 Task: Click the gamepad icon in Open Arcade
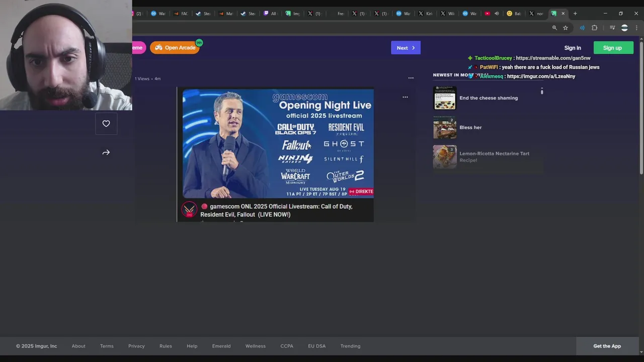click(x=158, y=48)
